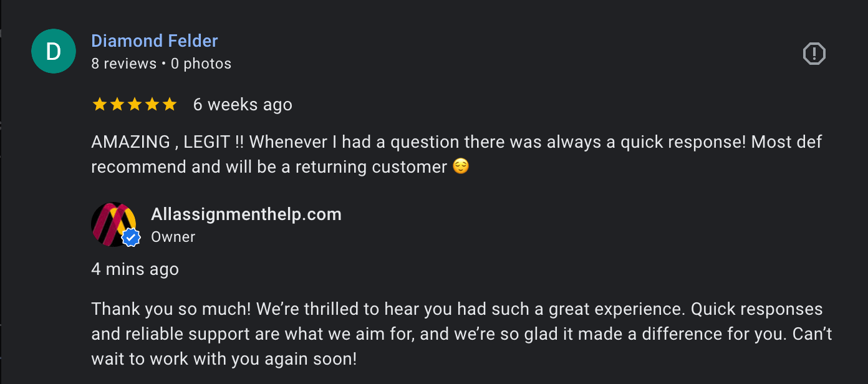Click the 6 weeks ago timestamp
The width and height of the screenshot is (868, 384).
[242, 104]
